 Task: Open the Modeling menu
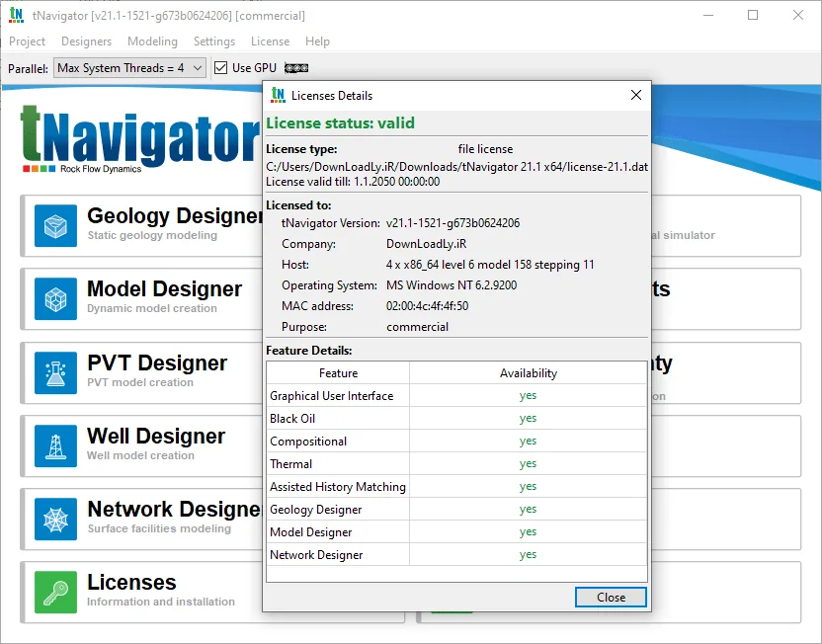[x=152, y=41]
